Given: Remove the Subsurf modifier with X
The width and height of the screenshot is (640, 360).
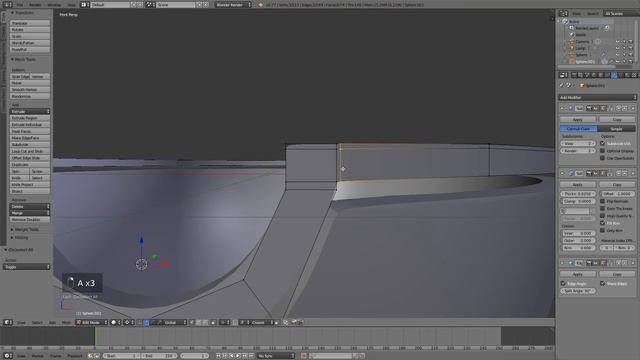Looking at the screenshot, I should (x=633, y=108).
